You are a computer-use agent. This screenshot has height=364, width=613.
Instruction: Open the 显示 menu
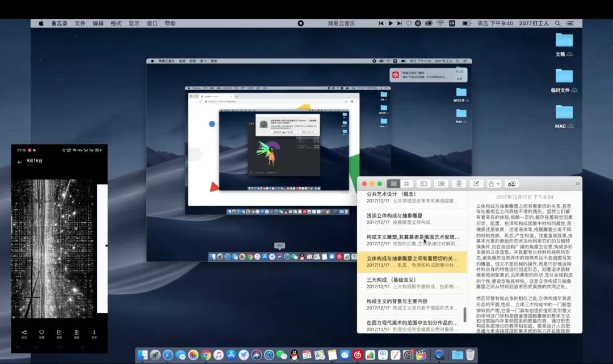click(x=134, y=23)
